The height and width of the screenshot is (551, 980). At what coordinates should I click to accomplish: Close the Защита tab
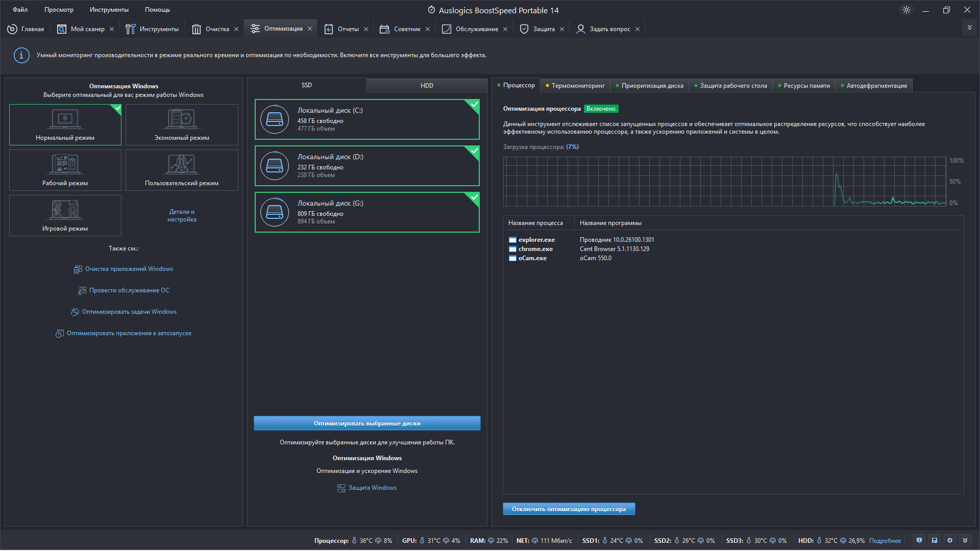pyautogui.click(x=562, y=29)
